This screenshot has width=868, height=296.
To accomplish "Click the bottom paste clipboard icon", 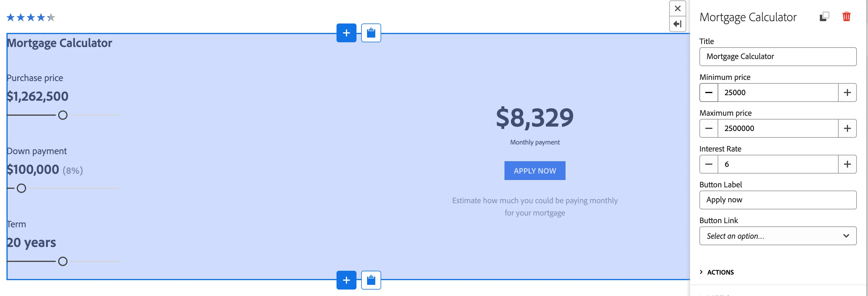I will point(371,280).
